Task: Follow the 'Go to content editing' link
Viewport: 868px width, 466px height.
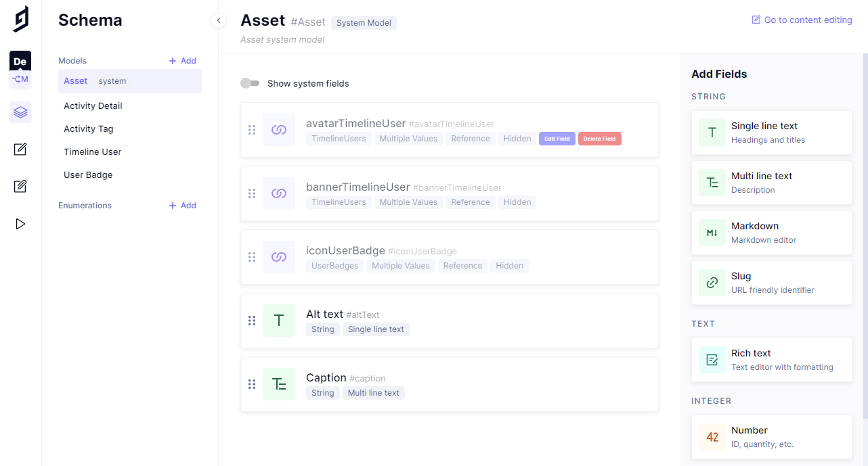Action: pos(802,20)
